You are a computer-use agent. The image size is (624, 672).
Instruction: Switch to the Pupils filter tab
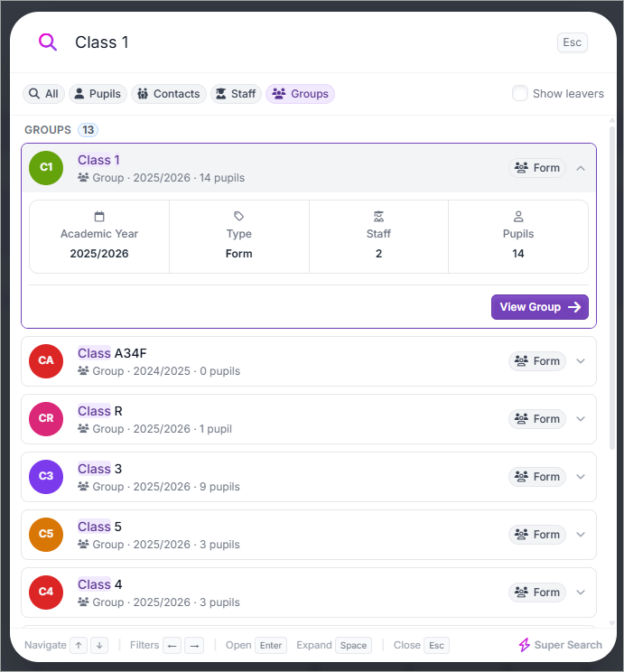tap(98, 93)
